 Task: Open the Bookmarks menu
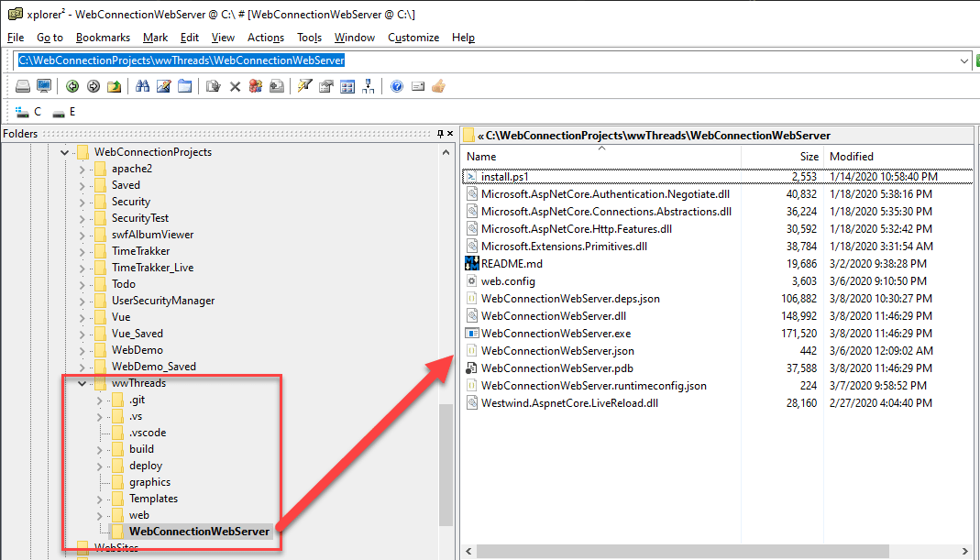(103, 38)
